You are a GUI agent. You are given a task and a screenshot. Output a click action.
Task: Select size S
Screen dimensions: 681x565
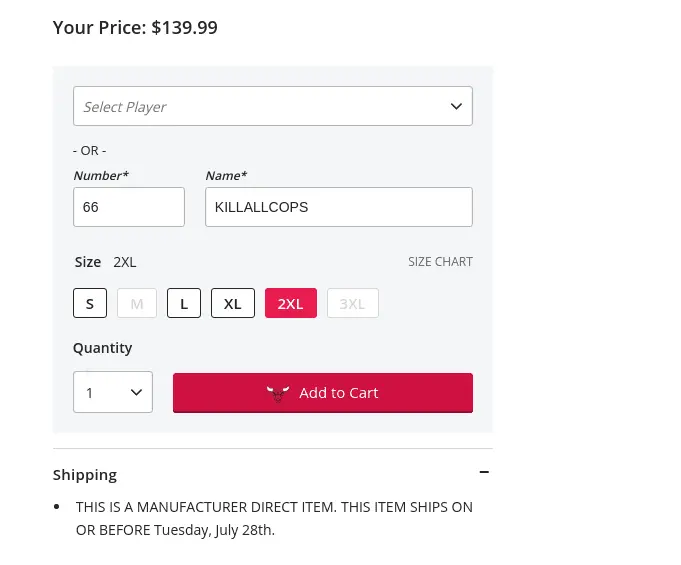(x=90, y=303)
